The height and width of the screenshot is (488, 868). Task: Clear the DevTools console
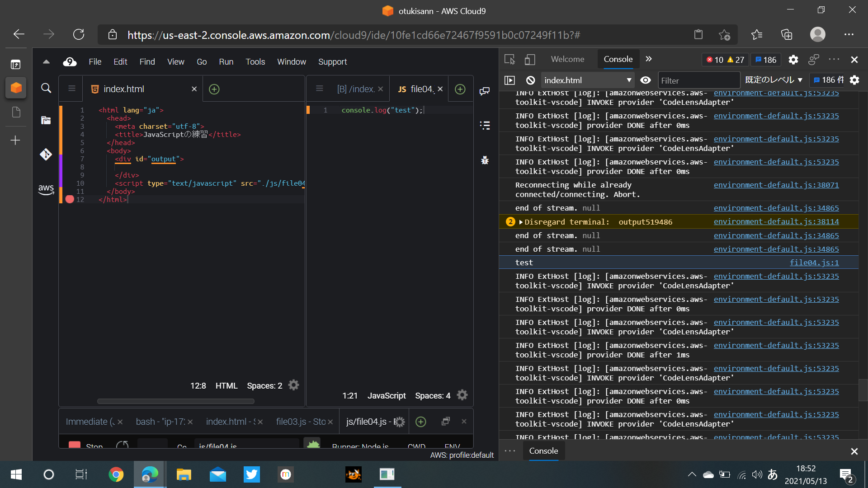pyautogui.click(x=531, y=80)
